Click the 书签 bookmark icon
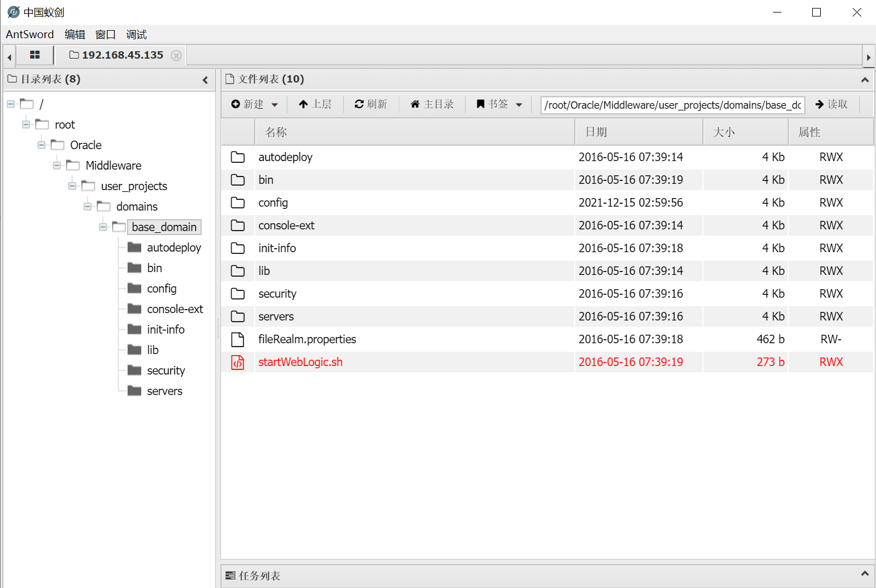The width and height of the screenshot is (876, 588). (x=480, y=104)
